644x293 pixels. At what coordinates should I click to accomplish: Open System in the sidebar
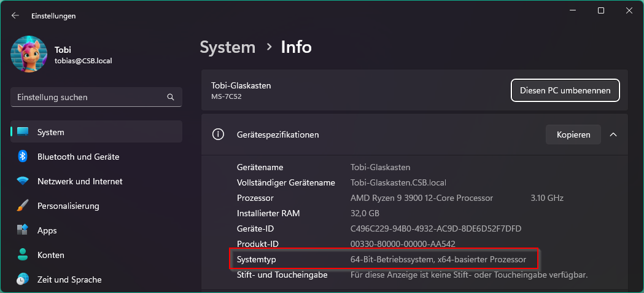(x=96, y=132)
